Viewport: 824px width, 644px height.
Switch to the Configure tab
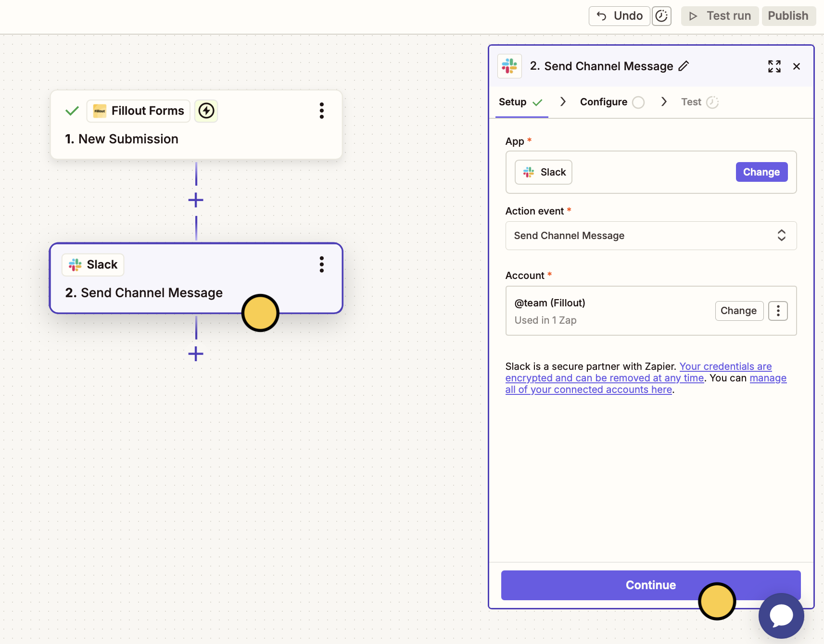(x=612, y=102)
